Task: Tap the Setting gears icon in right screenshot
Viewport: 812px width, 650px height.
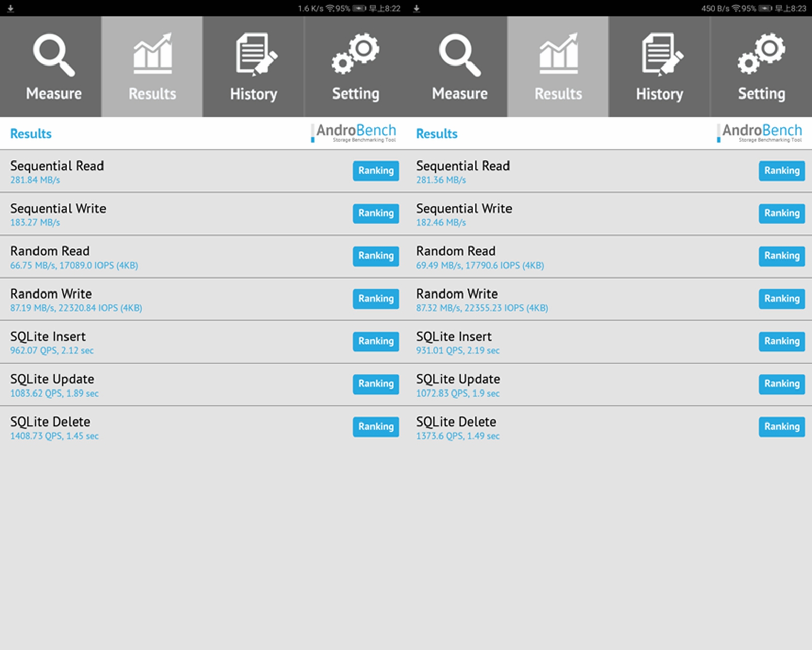Action: (x=761, y=53)
